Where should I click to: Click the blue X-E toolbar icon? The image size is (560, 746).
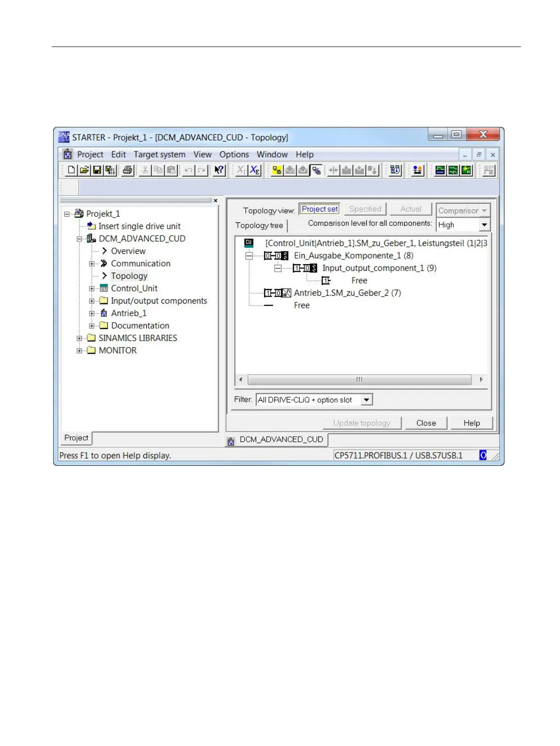pyautogui.click(x=254, y=170)
